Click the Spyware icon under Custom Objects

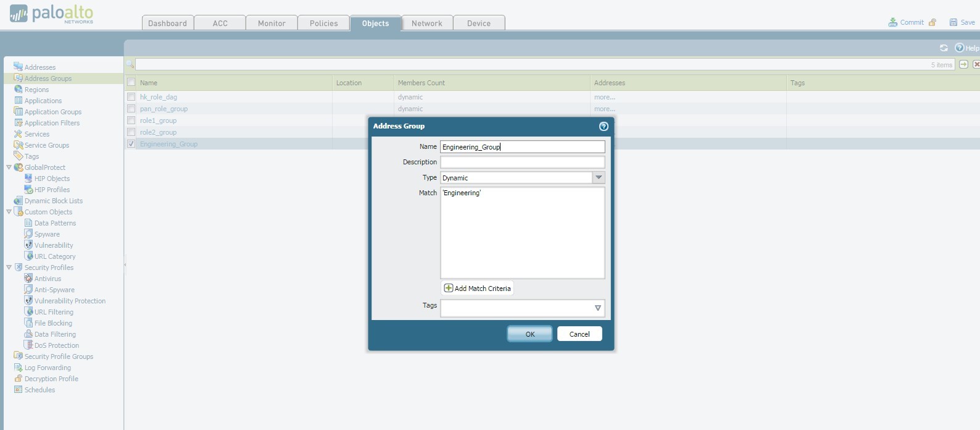point(28,234)
